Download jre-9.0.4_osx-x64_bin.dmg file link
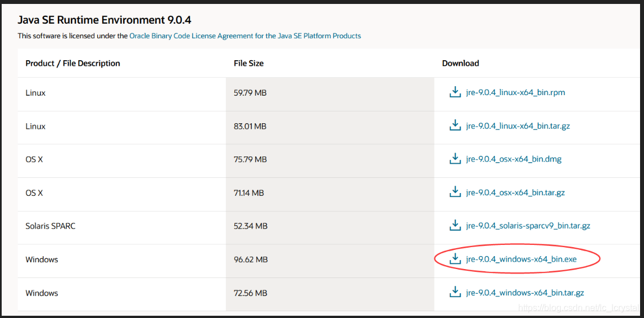Image resolution: width=644 pixels, height=318 pixels. pos(514,159)
